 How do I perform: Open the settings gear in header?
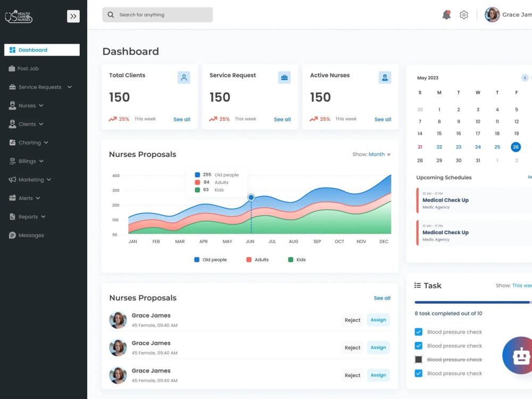pyautogui.click(x=464, y=15)
